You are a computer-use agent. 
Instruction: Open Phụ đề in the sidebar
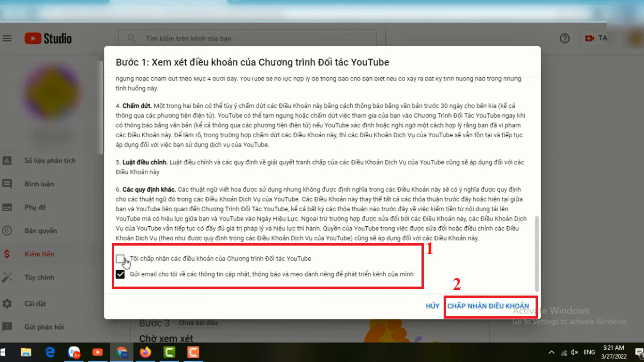coord(34,207)
